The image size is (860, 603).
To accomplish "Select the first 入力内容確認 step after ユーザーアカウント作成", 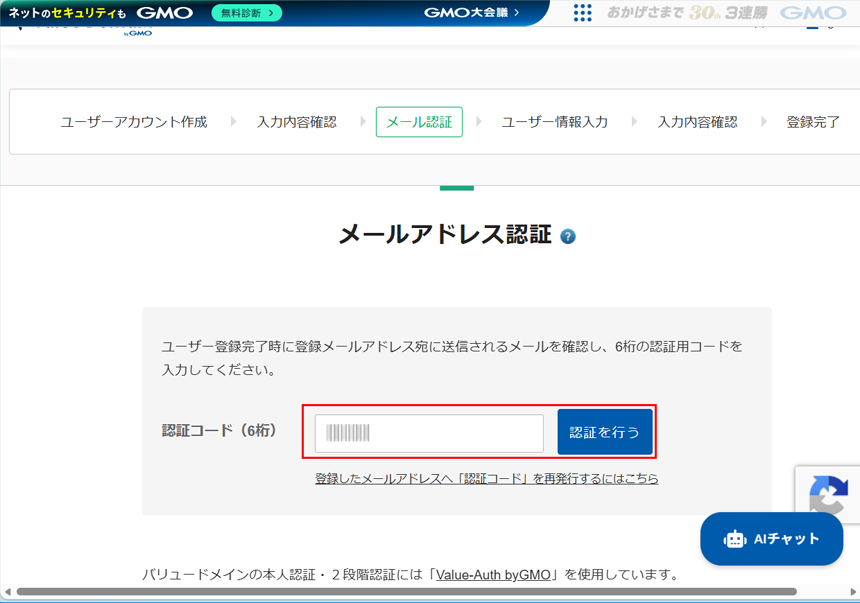I will (297, 122).
